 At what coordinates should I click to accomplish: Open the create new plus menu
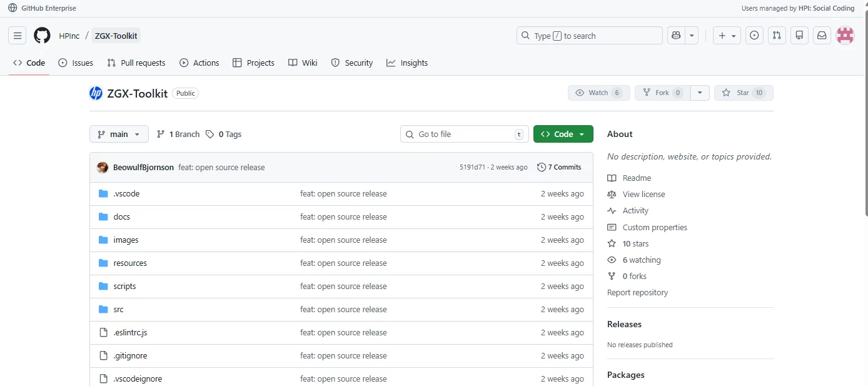coord(727,36)
